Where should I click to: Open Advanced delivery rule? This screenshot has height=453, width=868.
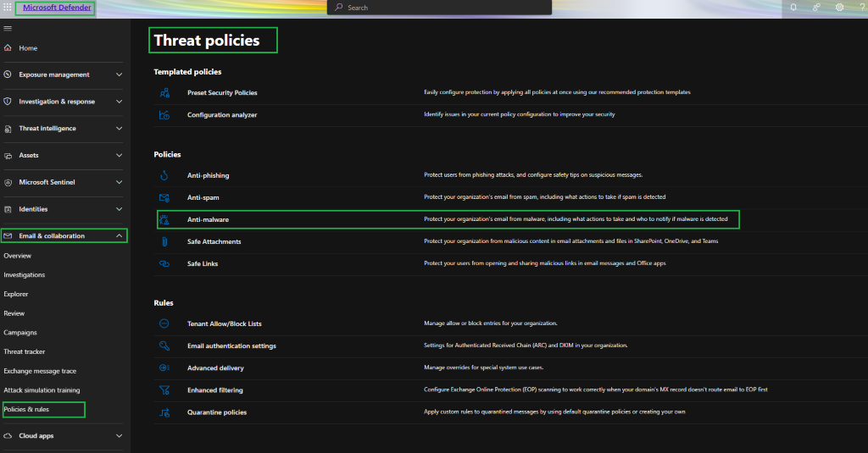point(216,367)
